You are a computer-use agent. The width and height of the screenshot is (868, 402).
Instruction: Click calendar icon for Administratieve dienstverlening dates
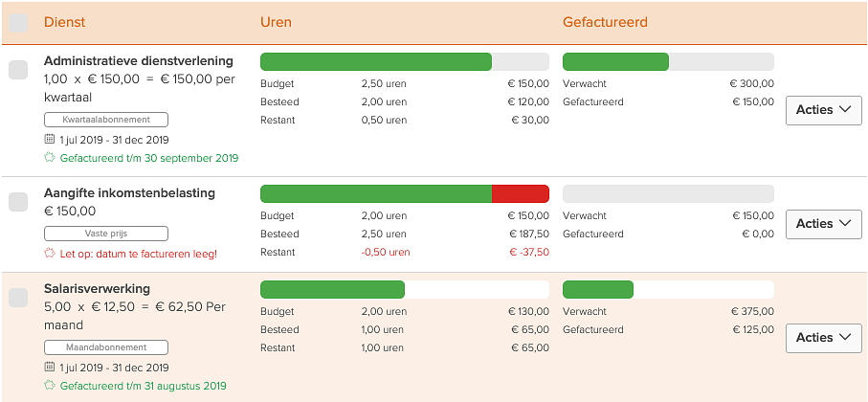pos(50,139)
